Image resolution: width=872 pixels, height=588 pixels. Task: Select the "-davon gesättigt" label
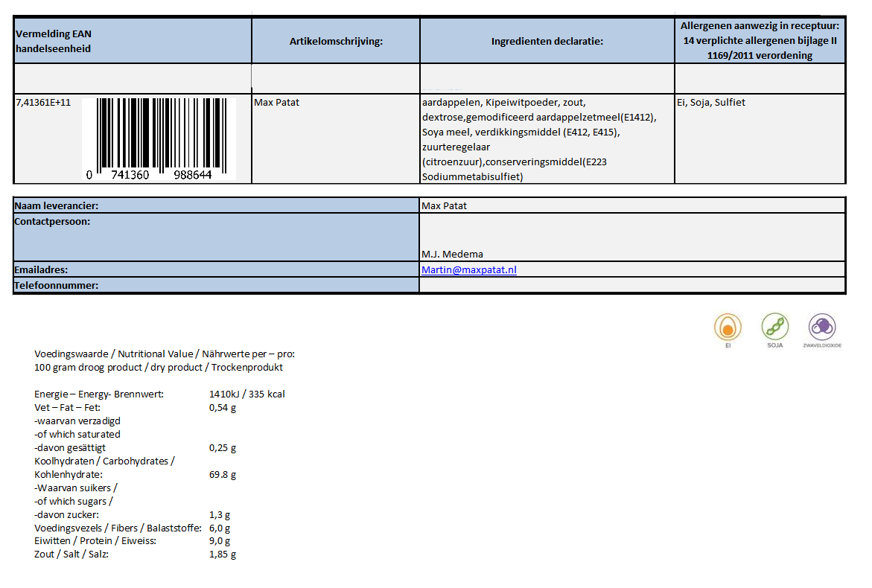coord(70,447)
